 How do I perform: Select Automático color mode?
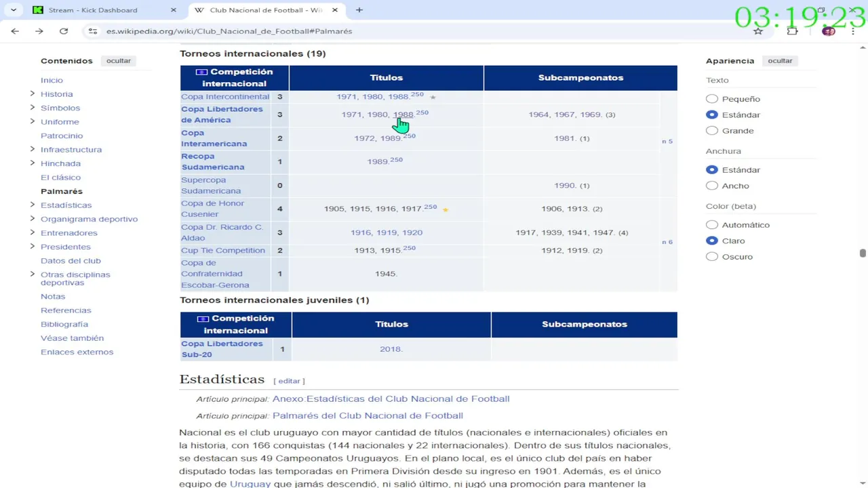tap(712, 225)
